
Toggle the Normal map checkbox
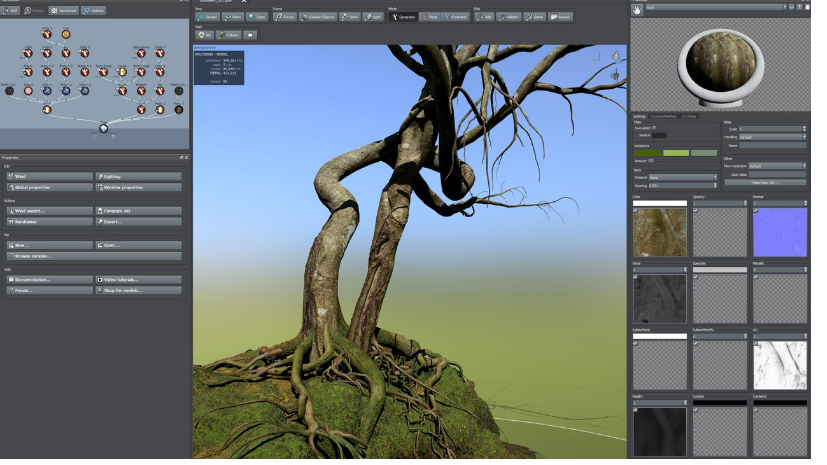pyautogui.click(x=754, y=210)
